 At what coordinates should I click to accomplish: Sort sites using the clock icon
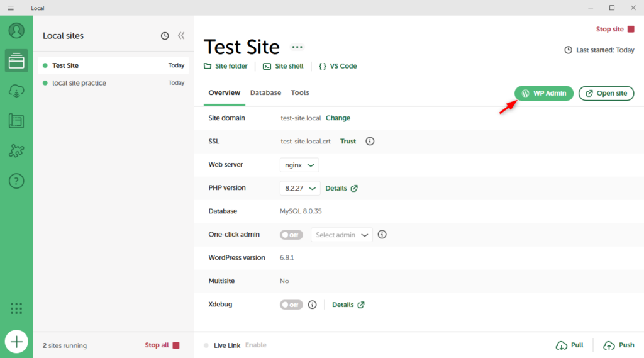(165, 36)
